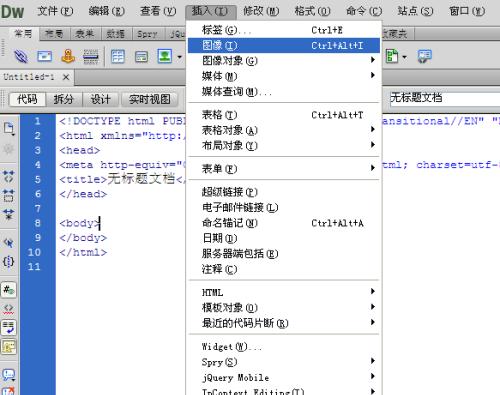Expand the 媒体(M) submenu
The image size is (500, 395).
[284, 76]
